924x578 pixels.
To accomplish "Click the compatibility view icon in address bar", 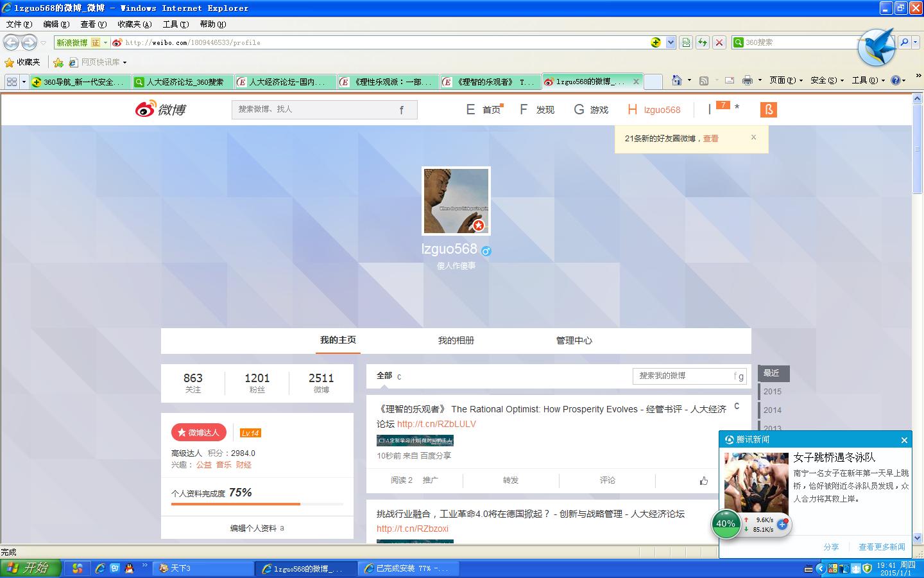I will [686, 42].
